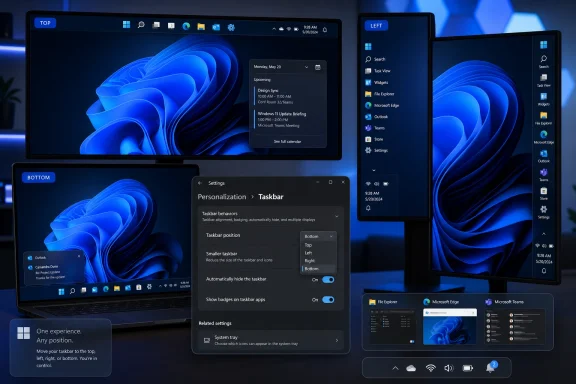Toggle Show badges on taskbar apps
Viewport: 576px width, 384px height.
click(x=328, y=300)
